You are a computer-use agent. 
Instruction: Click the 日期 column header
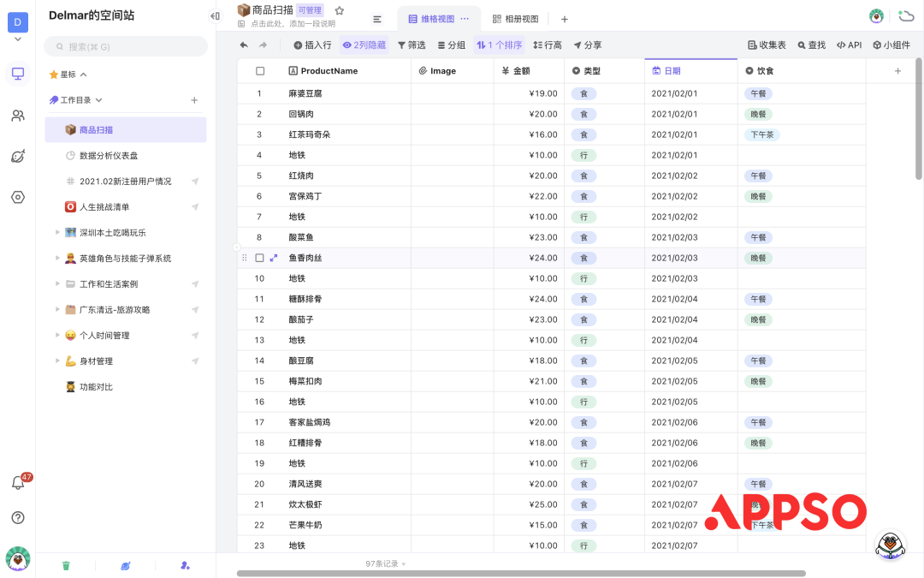690,71
